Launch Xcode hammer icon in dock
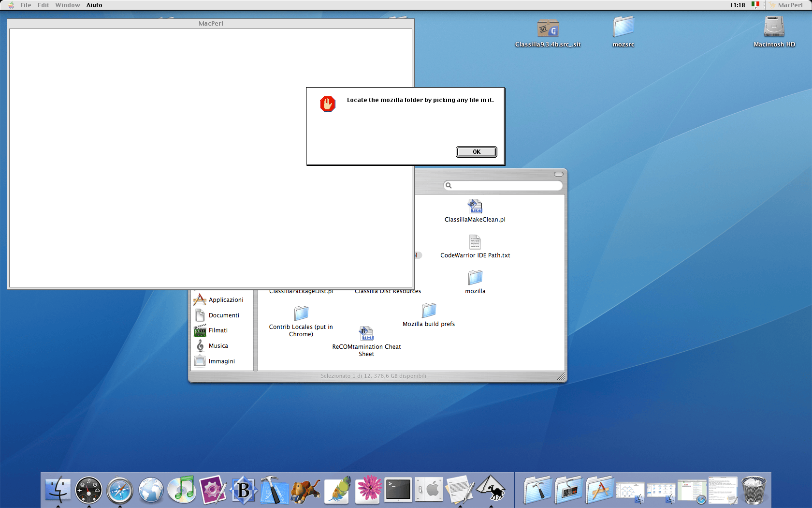The height and width of the screenshot is (508, 812). point(274,490)
